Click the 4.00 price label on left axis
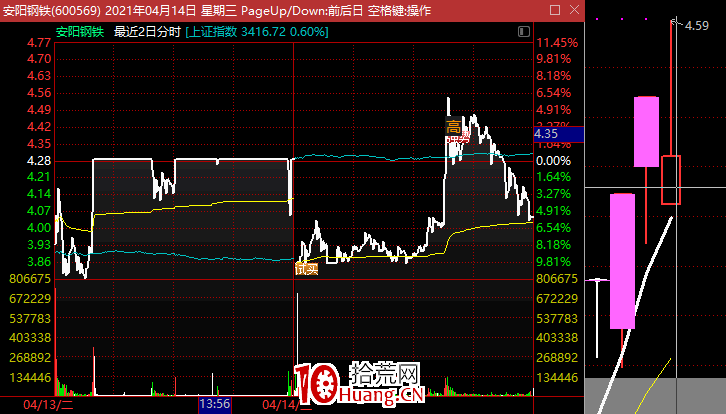 pos(39,228)
